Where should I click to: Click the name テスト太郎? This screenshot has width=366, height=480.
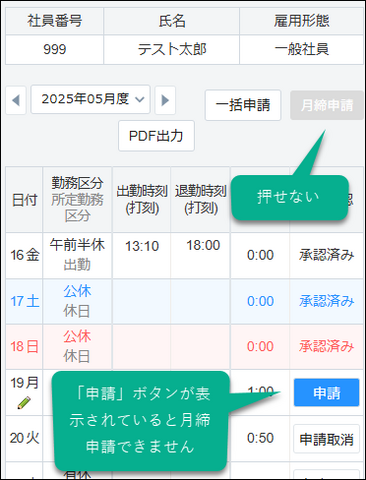tap(172, 49)
